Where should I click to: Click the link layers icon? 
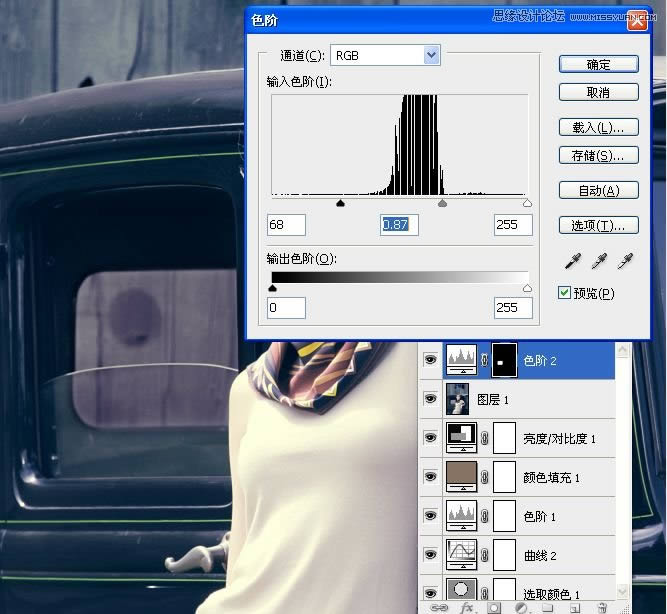(437, 607)
